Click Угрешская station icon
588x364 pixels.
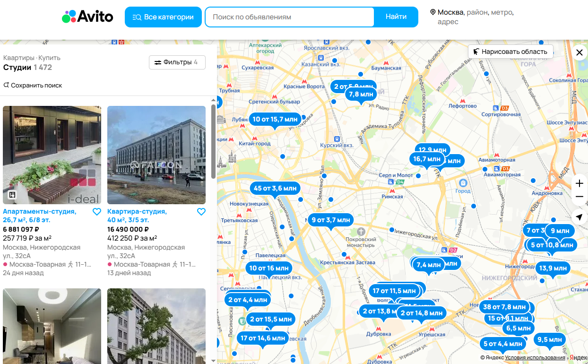click(432, 328)
